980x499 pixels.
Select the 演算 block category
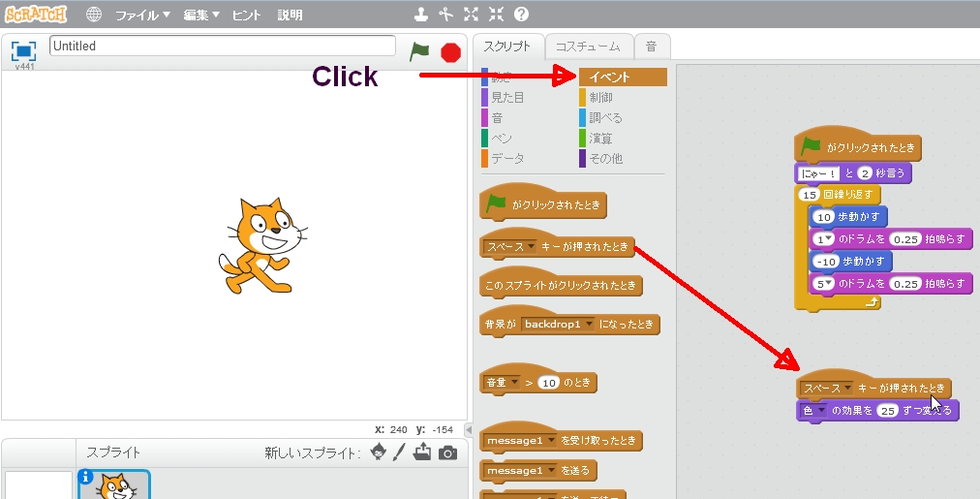pyautogui.click(x=597, y=139)
